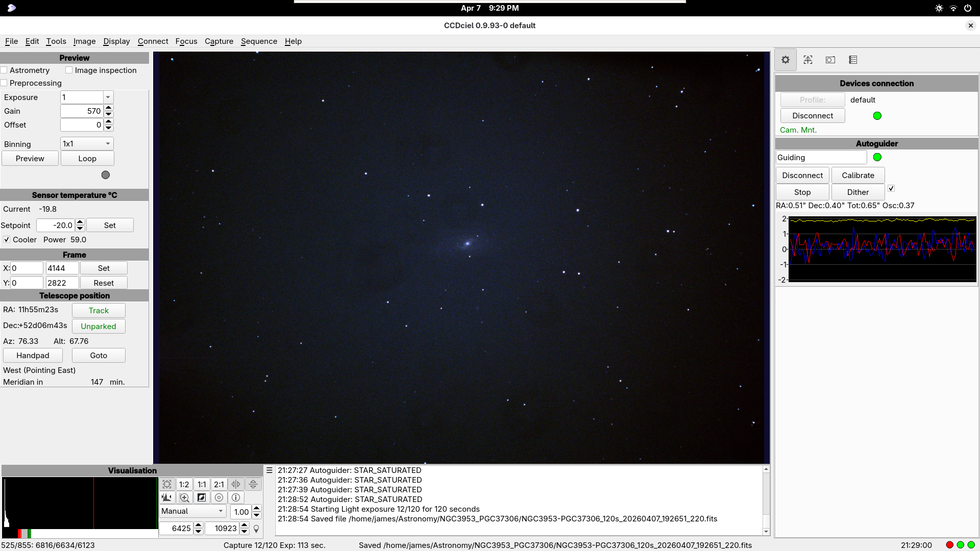Viewport: 980px width, 551px height.
Task: Click the invert image icon
Action: pos(202,497)
